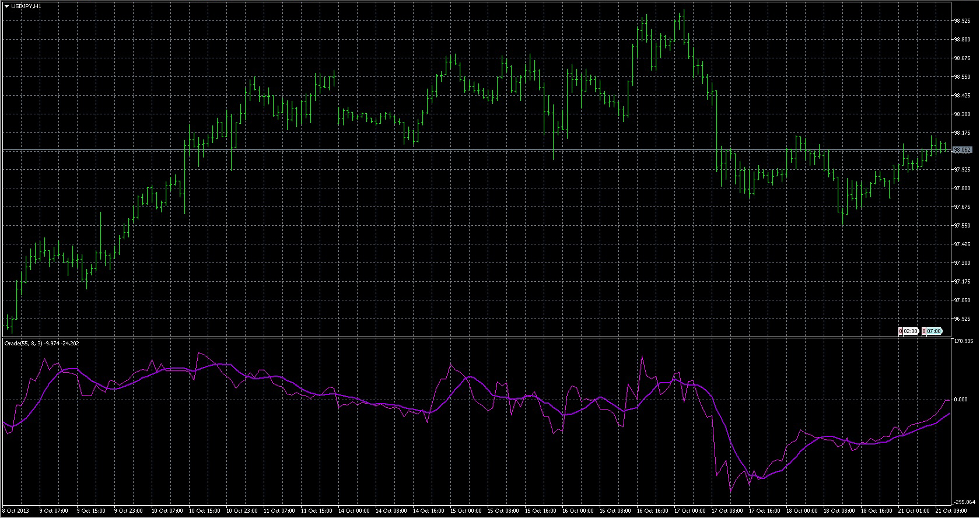Click the 15 Oct 08:00 time label
Screen dimensions: 980x518
pos(503,511)
